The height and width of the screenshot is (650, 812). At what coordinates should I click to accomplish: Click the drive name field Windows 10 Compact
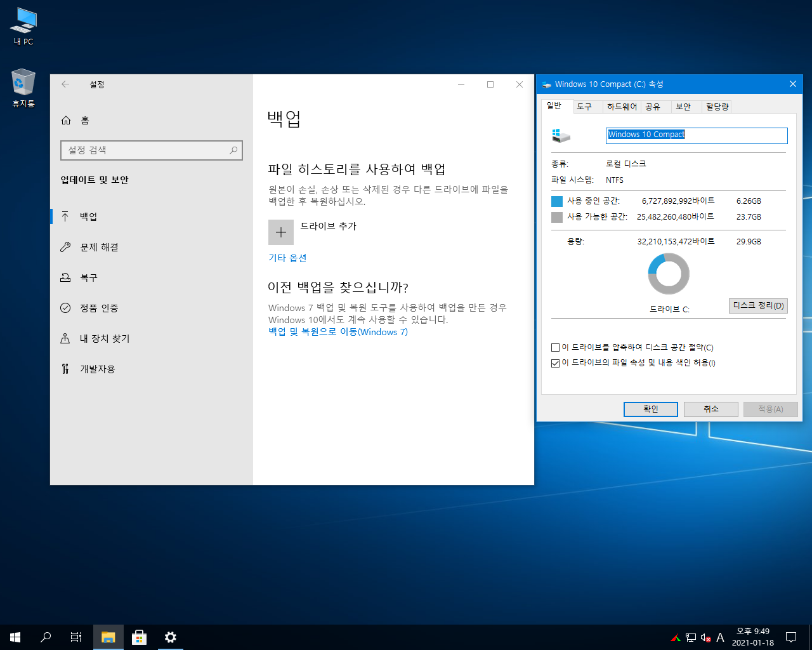pos(697,135)
